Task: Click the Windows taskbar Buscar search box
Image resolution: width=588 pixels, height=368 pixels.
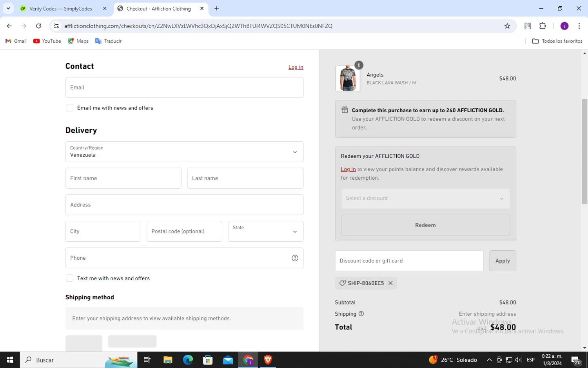Action: pos(78,360)
